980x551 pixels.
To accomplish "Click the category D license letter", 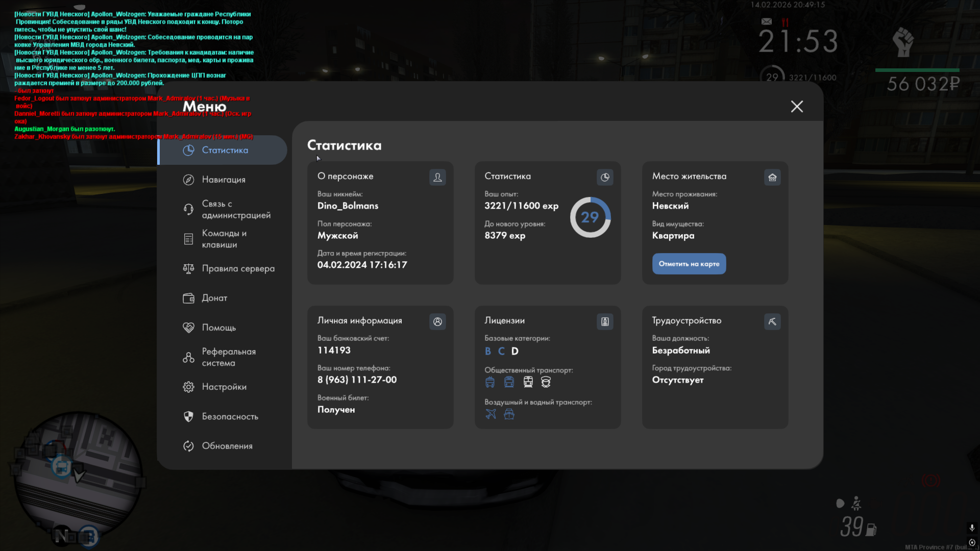I will (x=514, y=351).
